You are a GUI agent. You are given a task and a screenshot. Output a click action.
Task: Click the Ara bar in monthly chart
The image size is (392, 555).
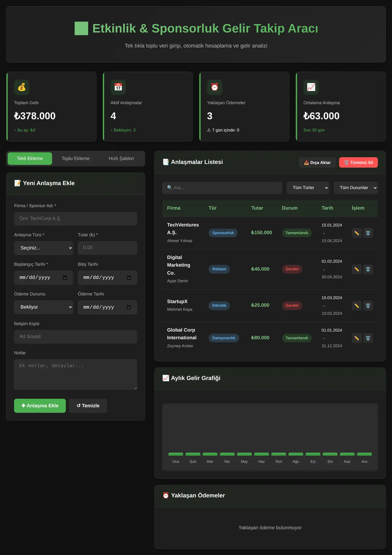click(x=365, y=454)
